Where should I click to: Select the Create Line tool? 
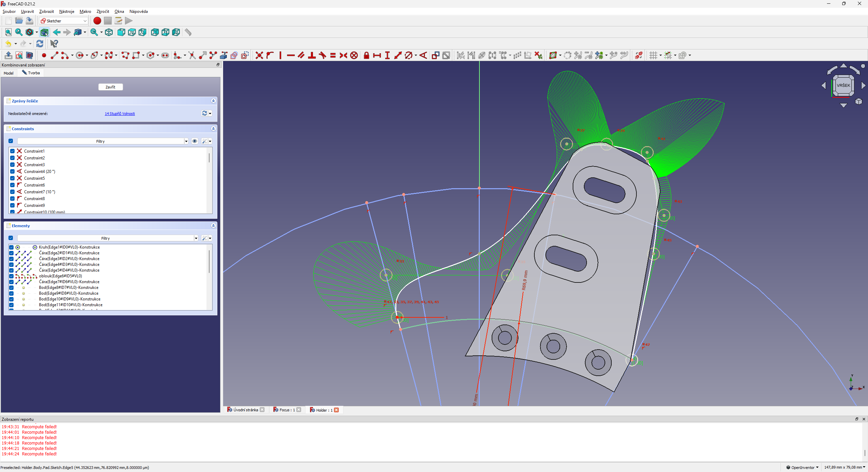point(55,56)
